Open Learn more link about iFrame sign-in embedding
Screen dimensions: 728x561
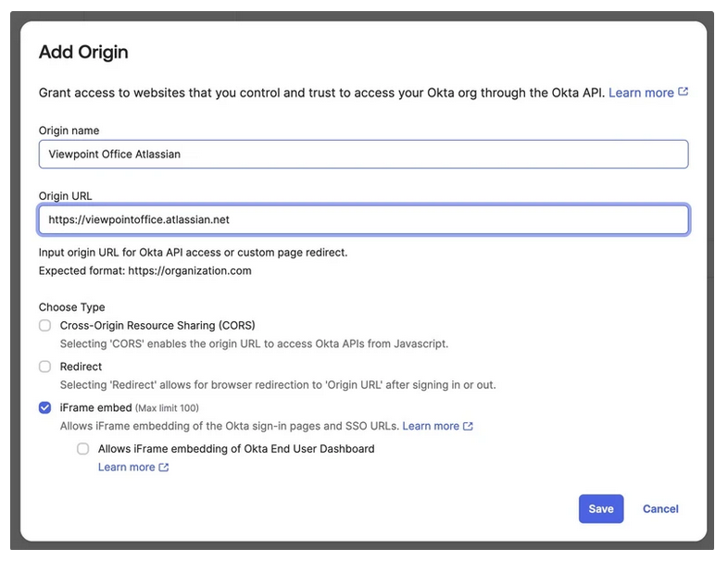click(431, 426)
